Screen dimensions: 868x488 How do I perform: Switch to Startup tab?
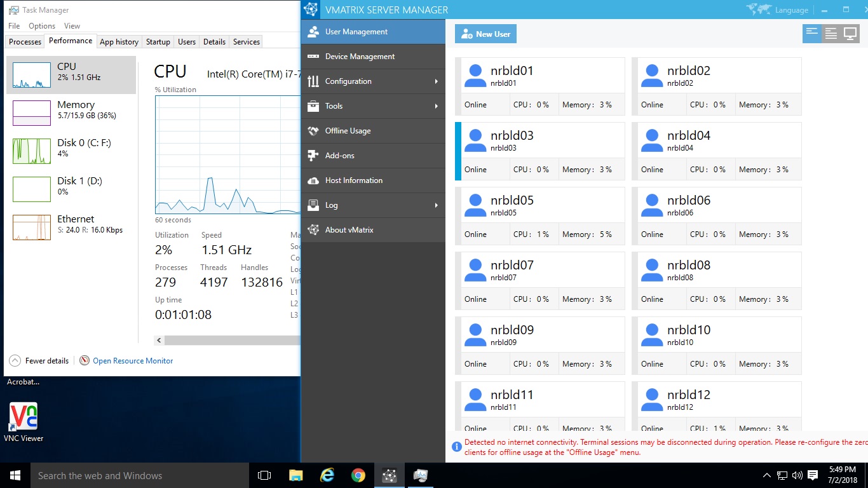point(158,42)
